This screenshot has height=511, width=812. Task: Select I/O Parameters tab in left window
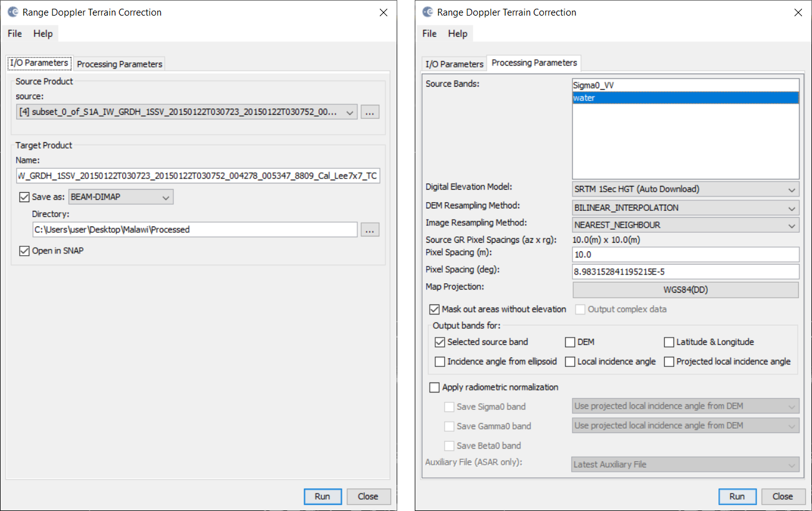point(39,63)
